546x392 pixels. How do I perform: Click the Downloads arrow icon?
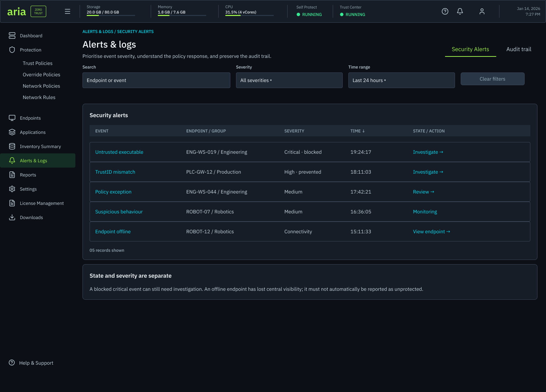(12, 217)
